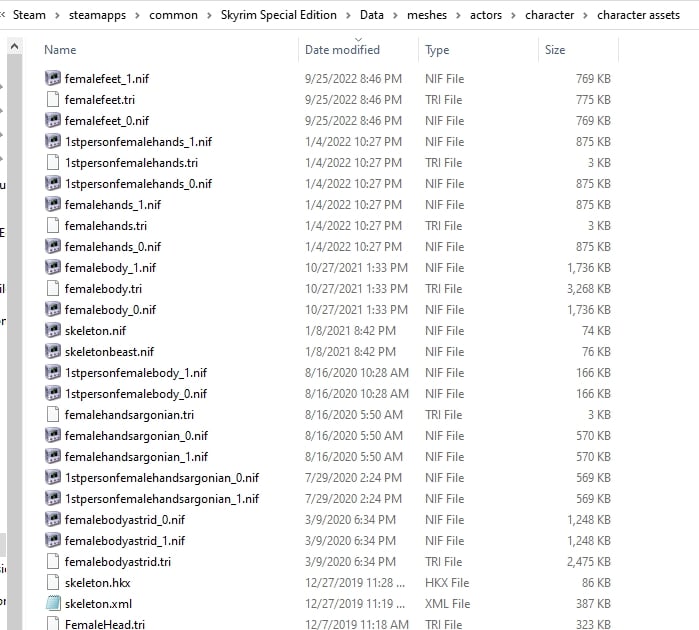Click the 74 KB size of skeleton.nif

point(596,330)
